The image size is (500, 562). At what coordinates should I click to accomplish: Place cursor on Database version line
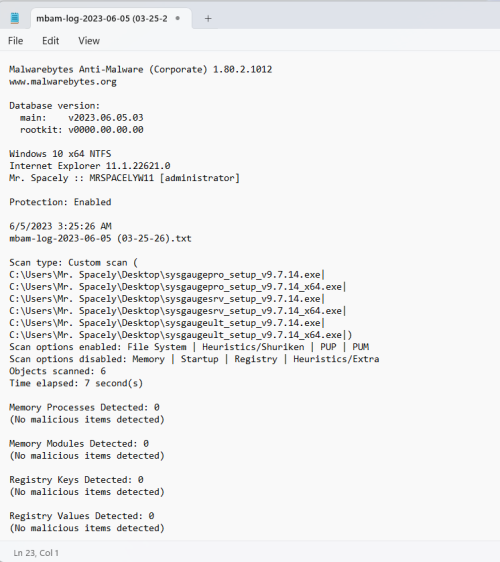pos(54,106)
